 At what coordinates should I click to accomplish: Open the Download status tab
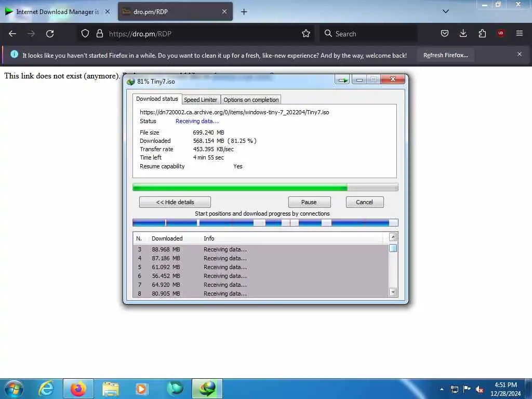157,99
